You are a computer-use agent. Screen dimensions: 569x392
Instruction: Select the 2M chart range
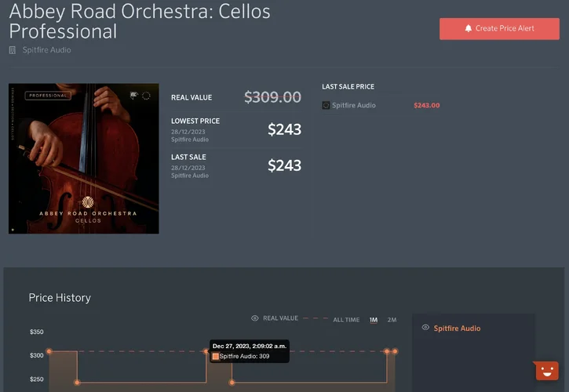pos(392,320)
